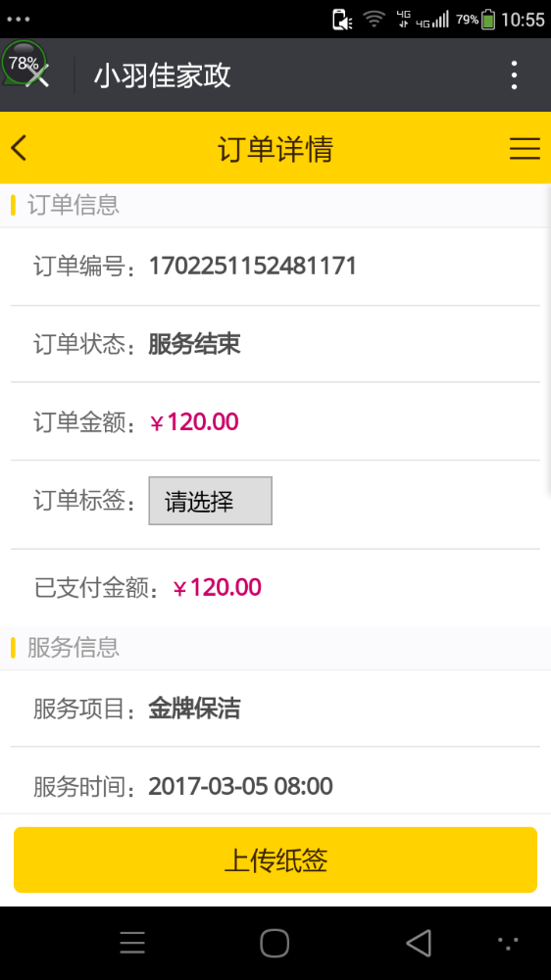Tap the 订单金额 ¥120.00 value
551x980 pixels.
194,421
